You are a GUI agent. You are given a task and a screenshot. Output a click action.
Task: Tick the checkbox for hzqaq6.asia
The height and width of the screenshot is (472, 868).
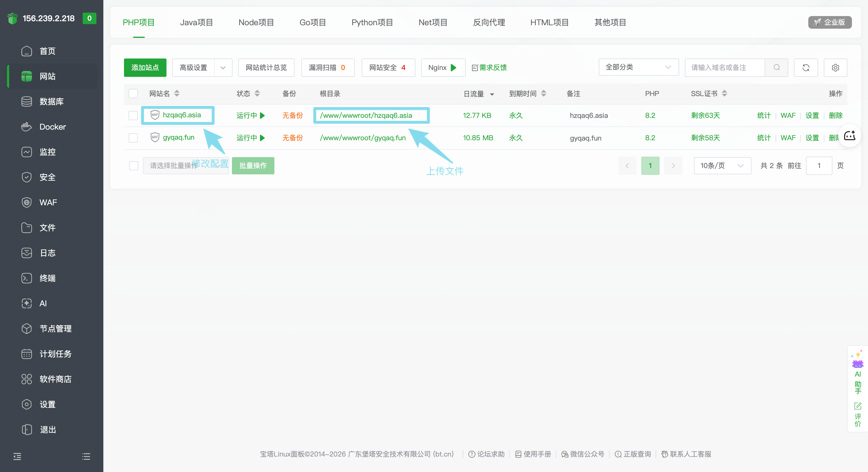pyautogui.click(x=133, y=116)
